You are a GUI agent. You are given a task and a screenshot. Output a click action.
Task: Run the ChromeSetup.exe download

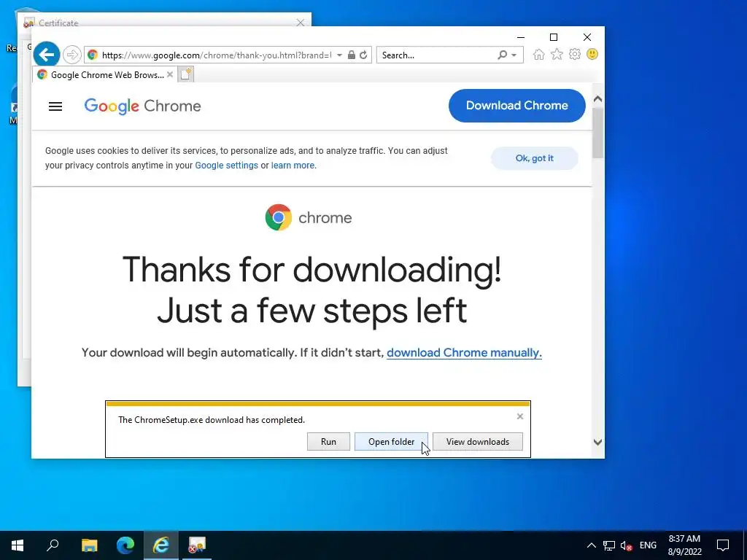pos(328,441)
